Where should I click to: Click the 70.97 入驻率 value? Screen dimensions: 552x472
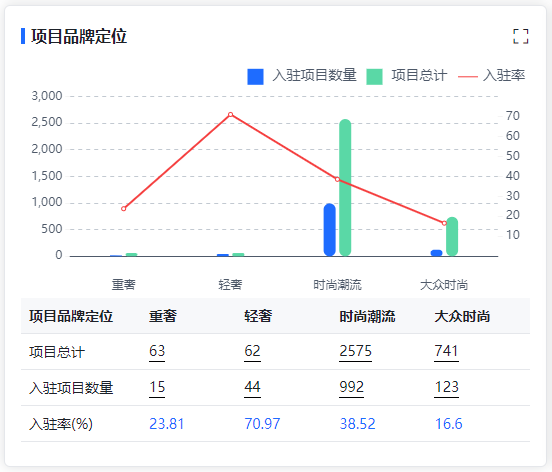[x=262, y=424]
